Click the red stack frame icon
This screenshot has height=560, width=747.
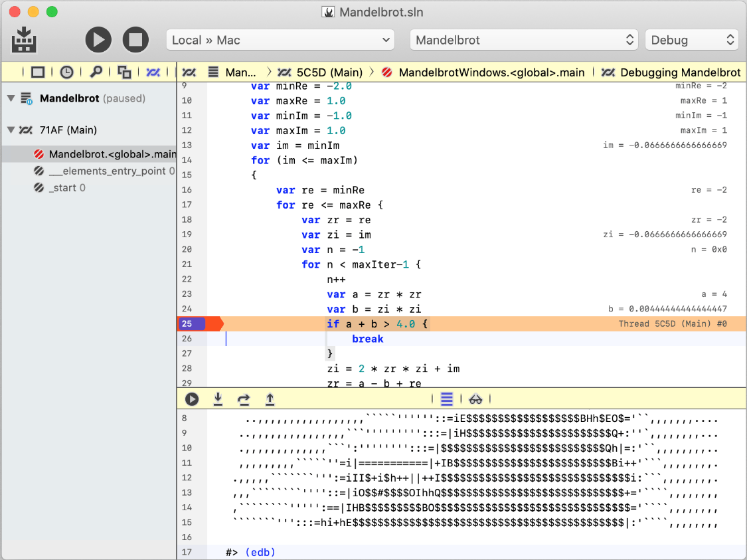click(x=39, y=154)
